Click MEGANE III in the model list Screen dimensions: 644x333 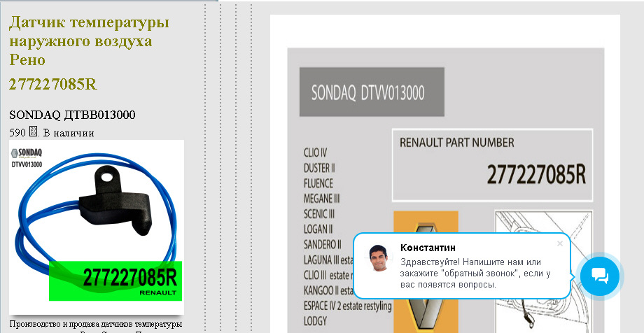pos(321,199)
